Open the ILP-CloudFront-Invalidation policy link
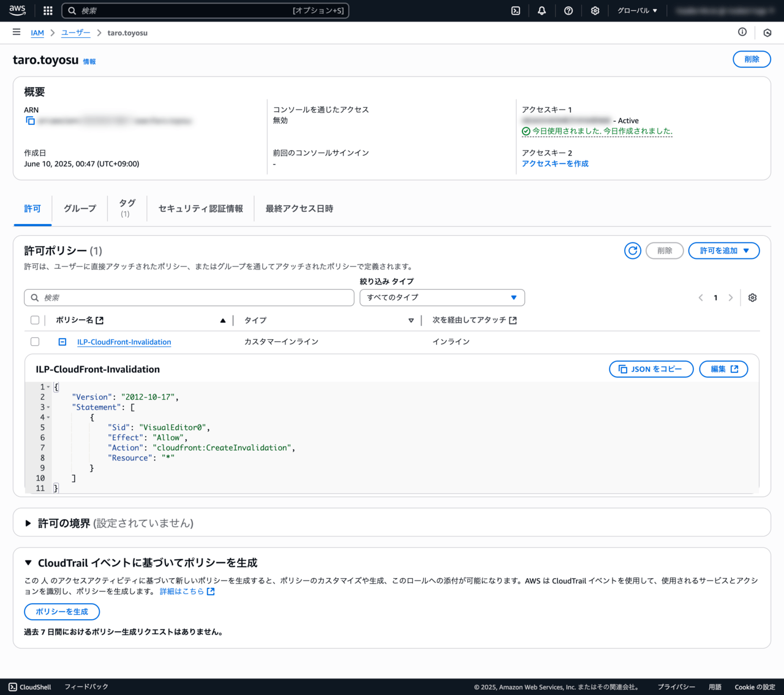This screenshot has height=695, width=784. point(124,342)
